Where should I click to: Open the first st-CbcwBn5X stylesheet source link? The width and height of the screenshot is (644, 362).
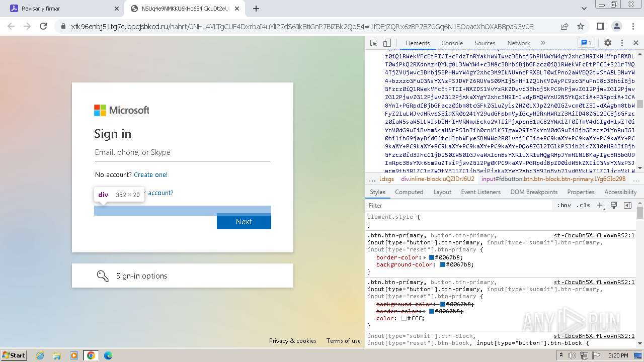coord(594,235)
